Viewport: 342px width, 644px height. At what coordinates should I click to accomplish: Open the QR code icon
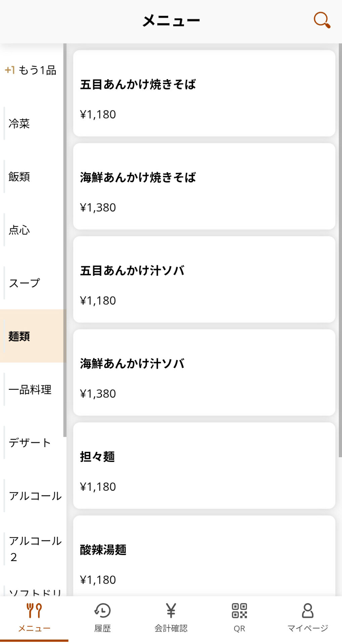[239, 611]
